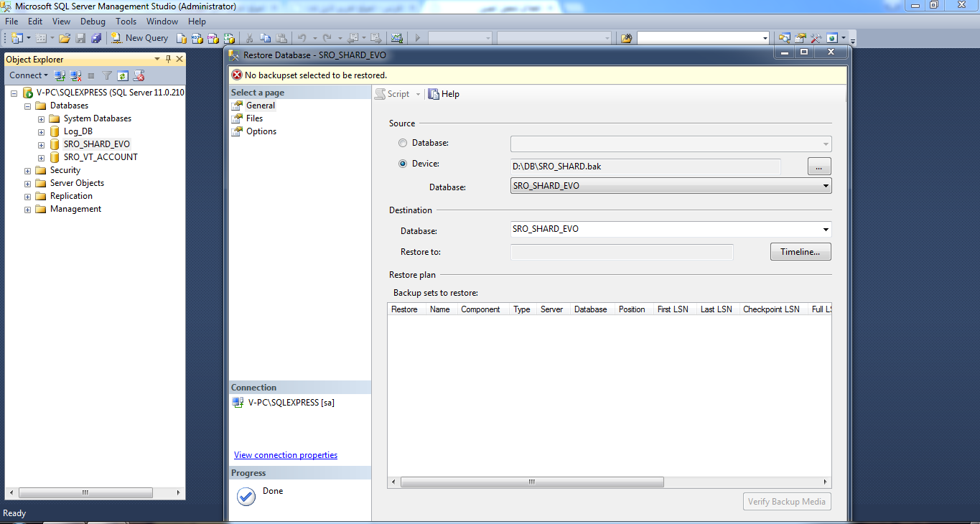Select the Database source radio button
The image size is (980, 524).
pyautogui.click(x=402, y=143)
